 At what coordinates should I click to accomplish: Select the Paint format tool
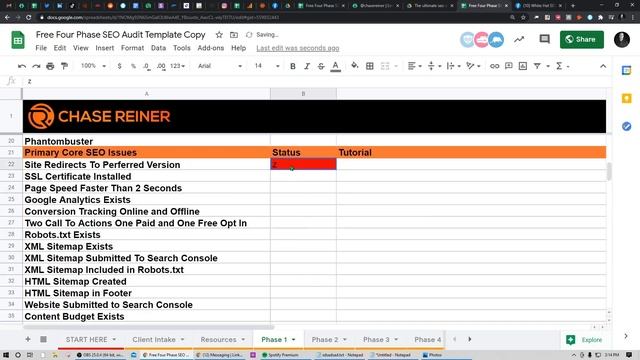tap(64, 66)
